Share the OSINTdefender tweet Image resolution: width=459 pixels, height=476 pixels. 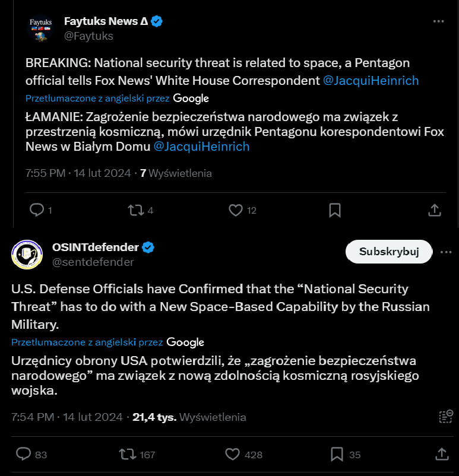(x=442, y=454)
